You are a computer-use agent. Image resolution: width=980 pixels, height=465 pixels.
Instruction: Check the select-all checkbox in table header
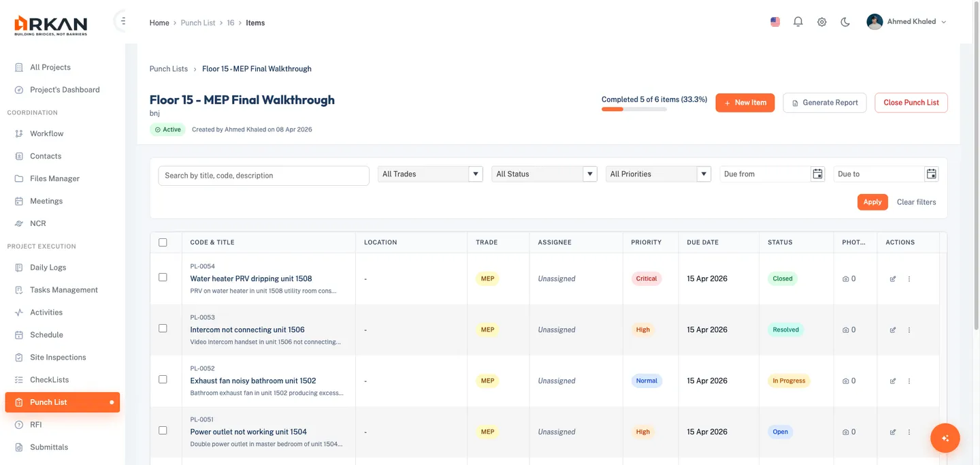point(163,242)
